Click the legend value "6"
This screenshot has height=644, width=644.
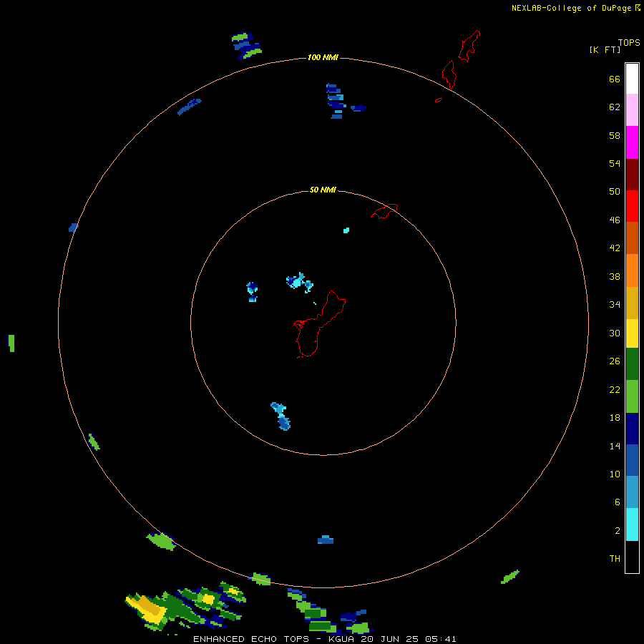617,502
